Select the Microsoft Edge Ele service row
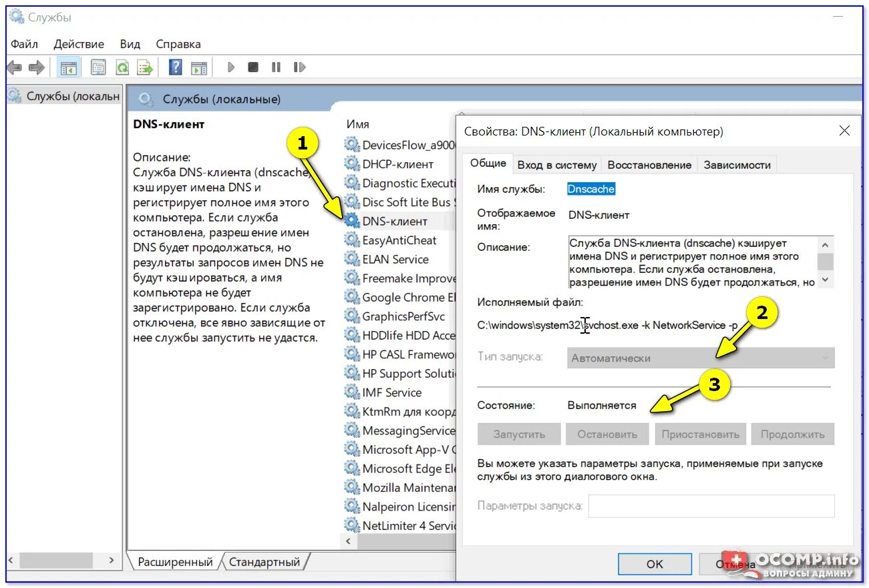Screen dimensions: 869x588 pos(399,469)
